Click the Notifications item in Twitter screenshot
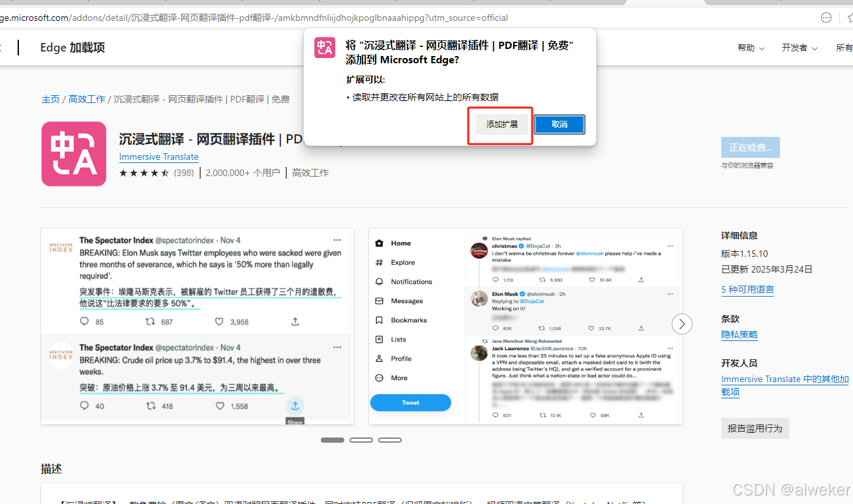 [x=404, y=282]
